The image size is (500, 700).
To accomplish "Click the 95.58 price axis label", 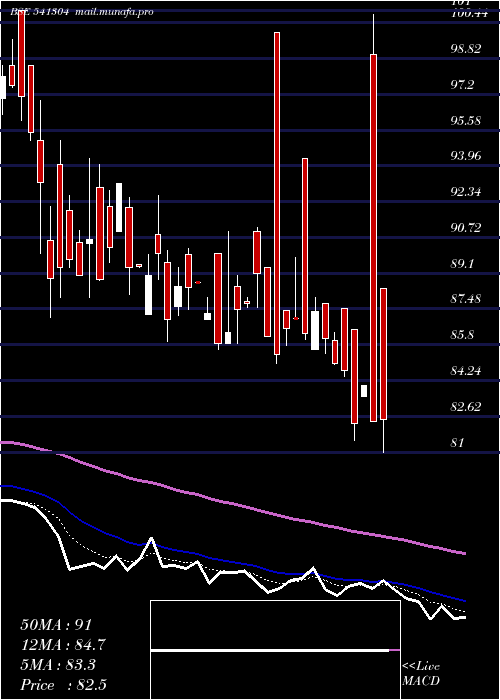I will point(466,121).
